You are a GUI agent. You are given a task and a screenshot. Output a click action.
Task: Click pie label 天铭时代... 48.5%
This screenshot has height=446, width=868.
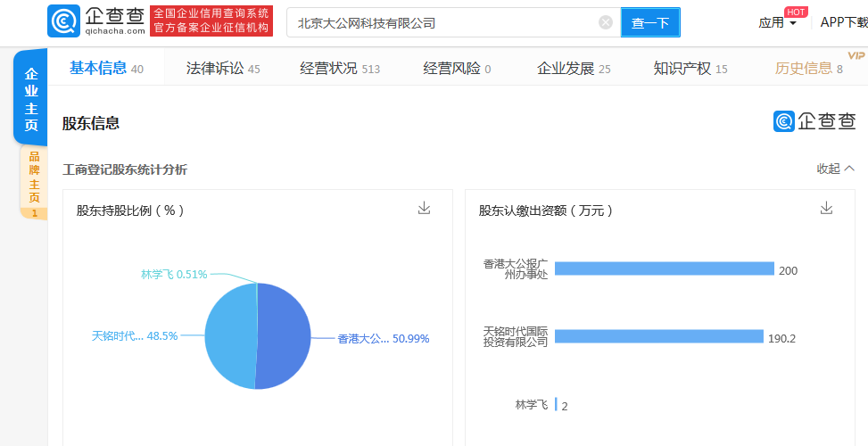click(x=135, y=335)
